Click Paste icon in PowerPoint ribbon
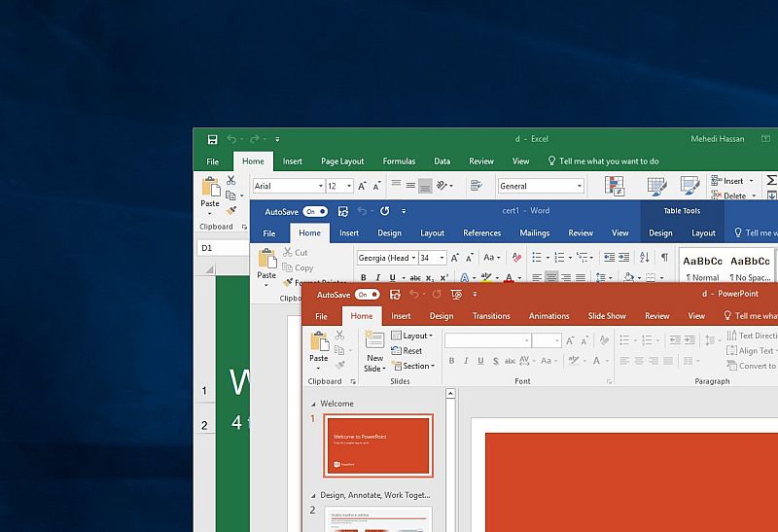The height and width of the screenshot is (532, 778). tap(319, 344)
